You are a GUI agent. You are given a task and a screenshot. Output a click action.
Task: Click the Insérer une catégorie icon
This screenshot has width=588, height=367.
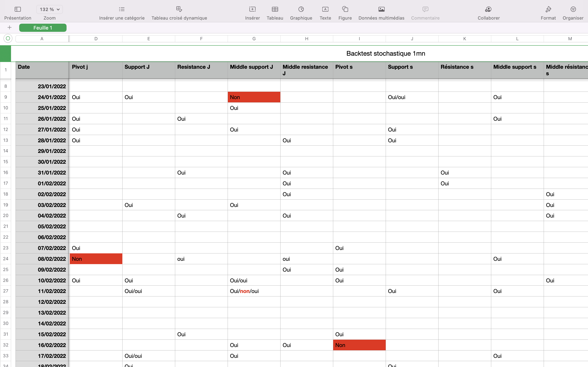[122, 9]
